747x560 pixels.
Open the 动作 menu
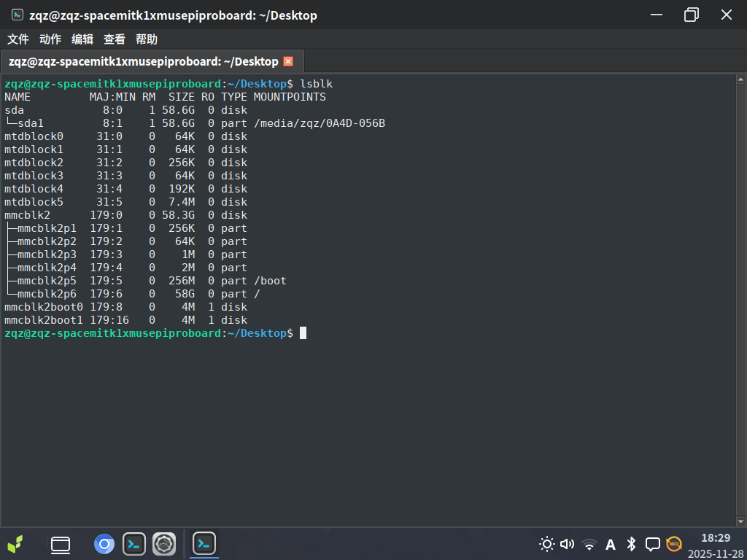tap(50, 39)
